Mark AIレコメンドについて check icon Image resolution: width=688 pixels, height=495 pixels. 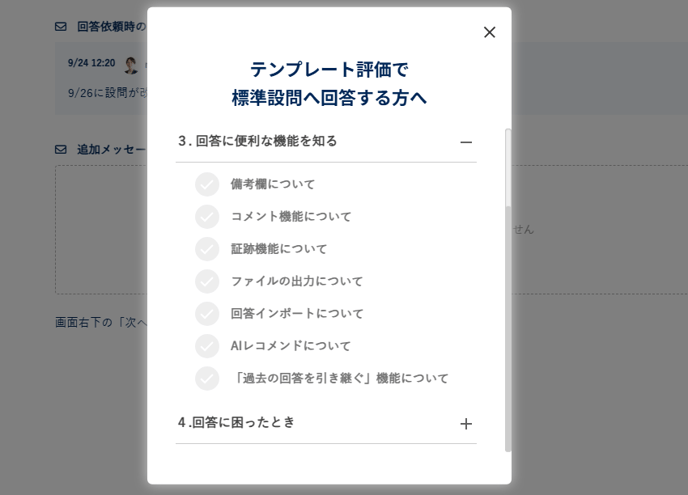coord(207,346)
